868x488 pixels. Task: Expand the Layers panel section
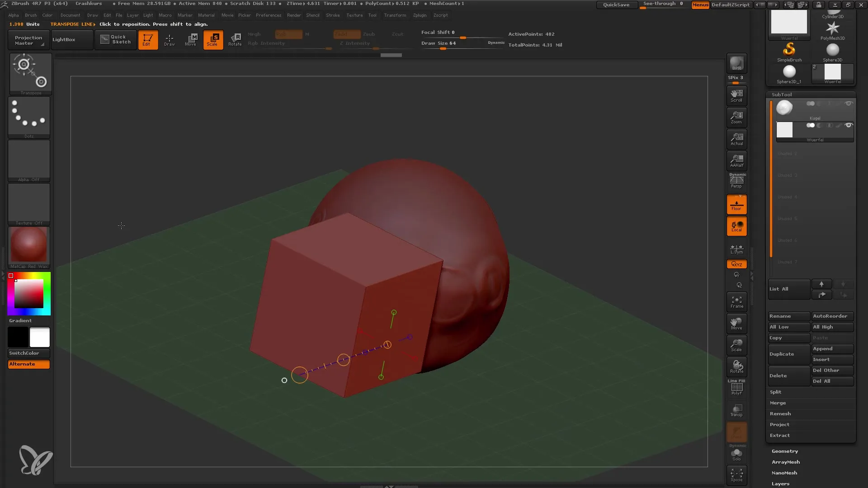[x=780, y=483]
